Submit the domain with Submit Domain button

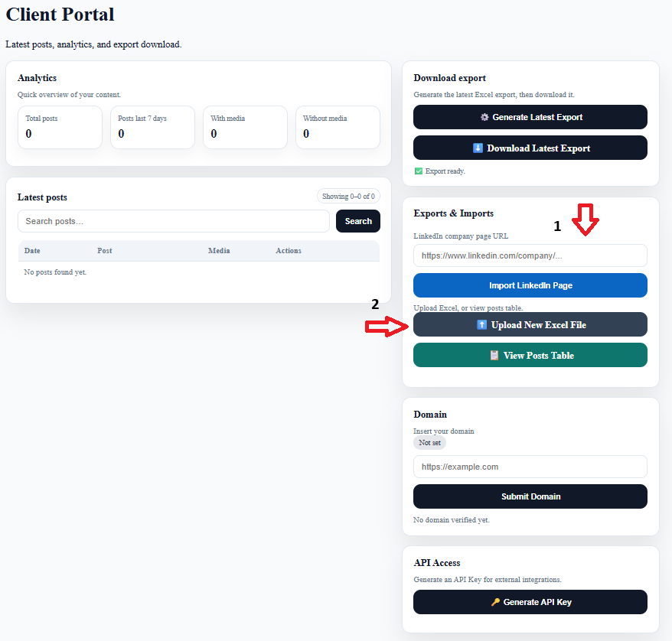[x=530, y=496]
